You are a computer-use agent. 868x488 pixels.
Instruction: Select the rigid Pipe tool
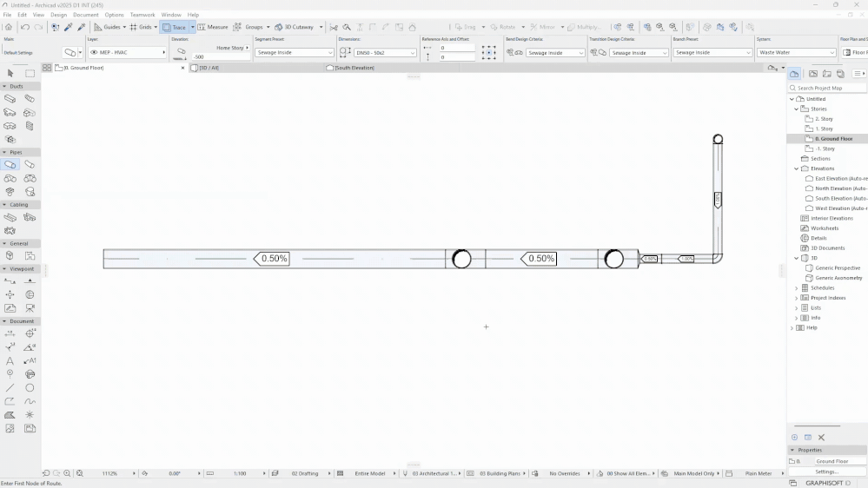click(x=10, y=165)
